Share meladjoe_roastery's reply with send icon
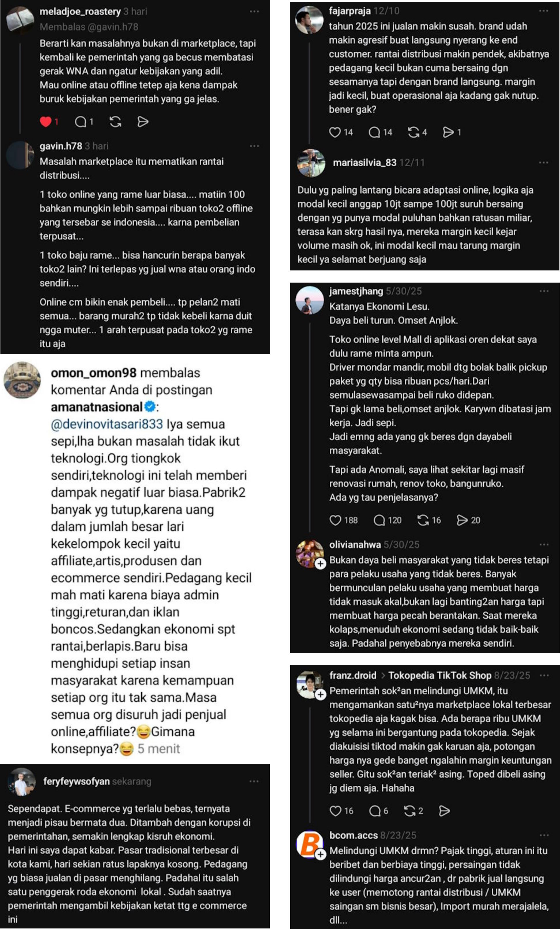Screen dimensions: 560x929 143,122
